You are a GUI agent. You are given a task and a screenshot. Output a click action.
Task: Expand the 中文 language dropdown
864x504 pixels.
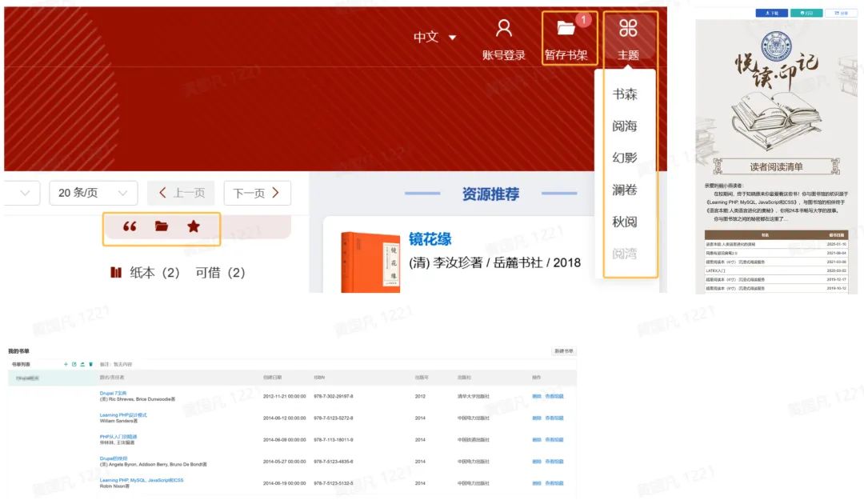[x=435, y=38]
